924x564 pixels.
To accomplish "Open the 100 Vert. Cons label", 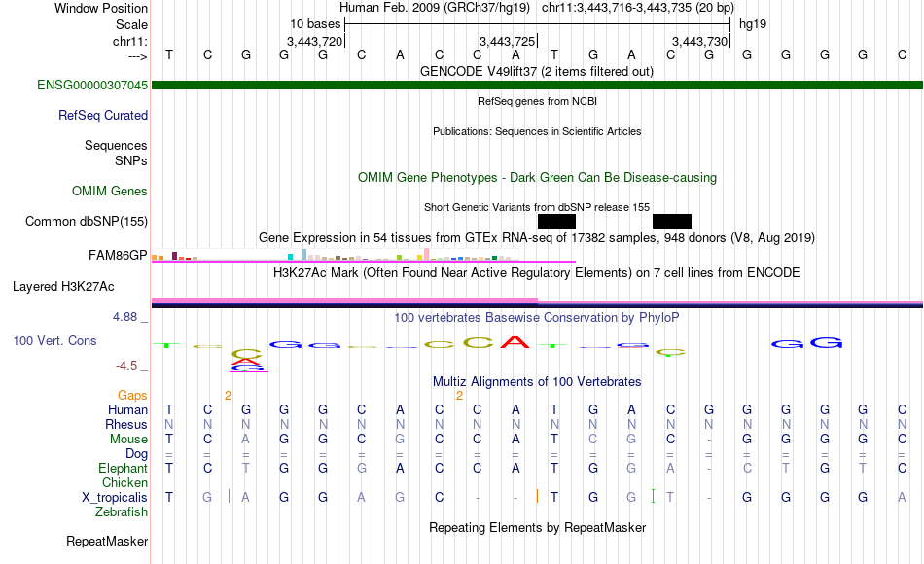I will [54, 340].
